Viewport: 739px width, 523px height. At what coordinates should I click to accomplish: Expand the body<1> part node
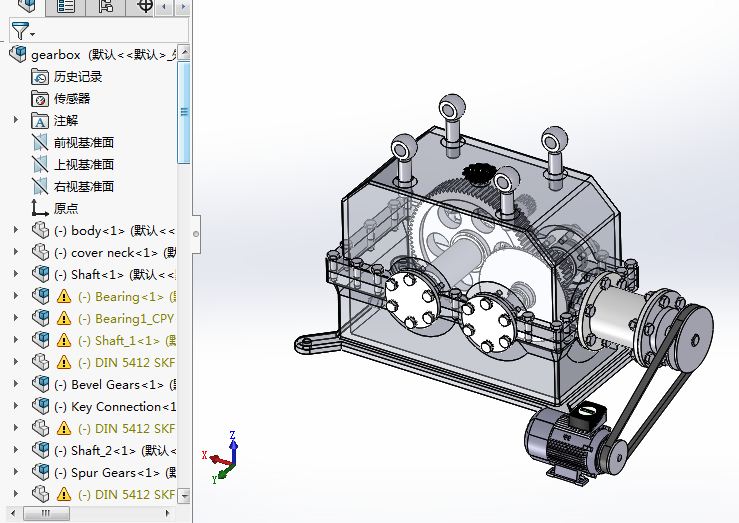pos(15,230)
